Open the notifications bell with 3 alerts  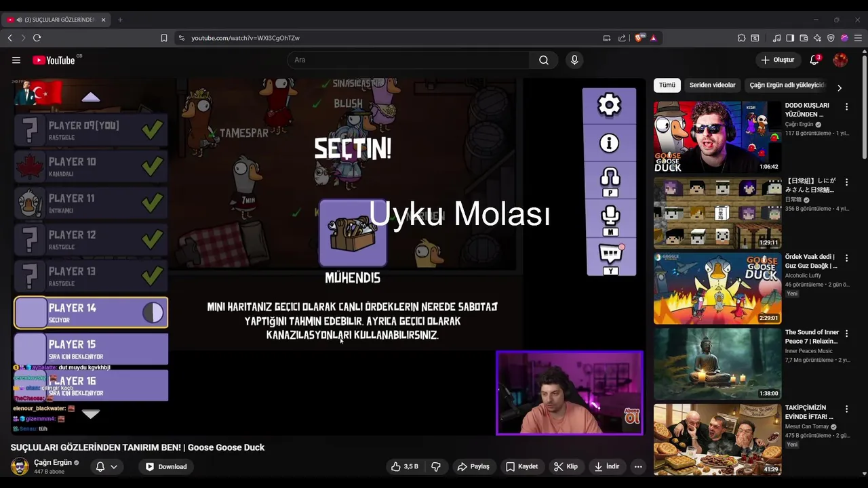pos(814,60)
